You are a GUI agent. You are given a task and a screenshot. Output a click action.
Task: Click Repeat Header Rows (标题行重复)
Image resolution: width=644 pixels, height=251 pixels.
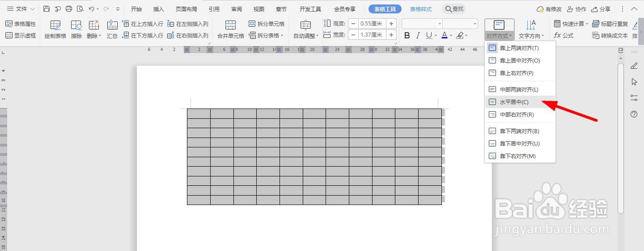click(610, 24)
